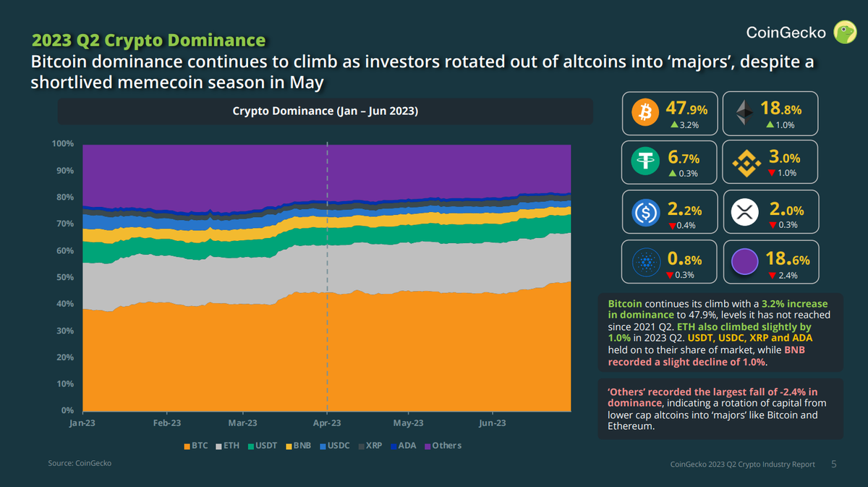Click the Crypto Dominance chart title bar
Screen dimensions: 868x487
click(325, 111)
